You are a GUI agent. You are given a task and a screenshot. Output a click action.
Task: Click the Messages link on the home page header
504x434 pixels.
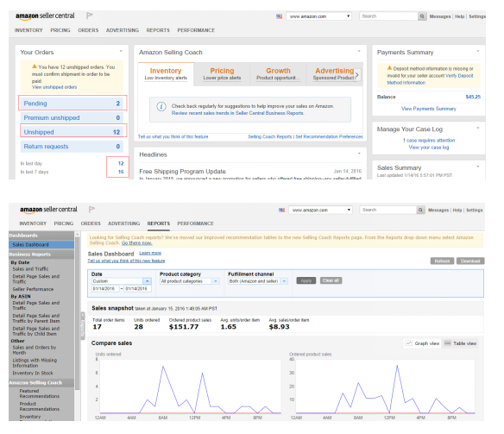(x=440, y=16)
